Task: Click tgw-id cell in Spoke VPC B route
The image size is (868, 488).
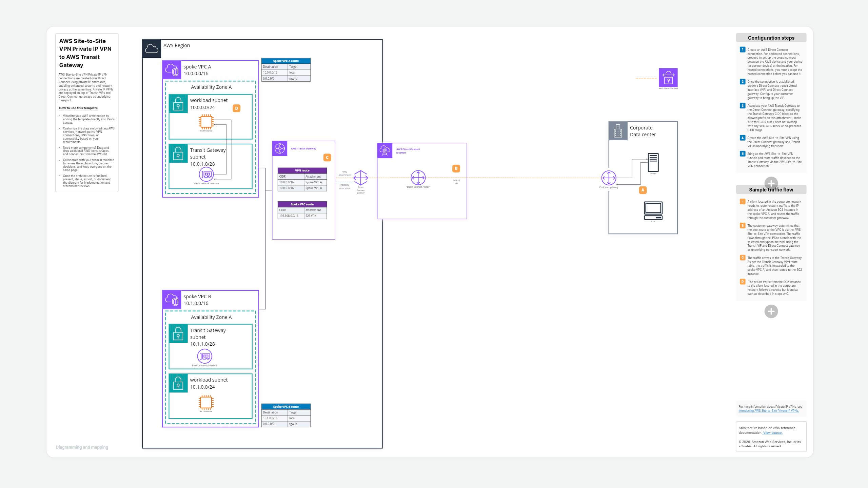Action: [299, 424]
